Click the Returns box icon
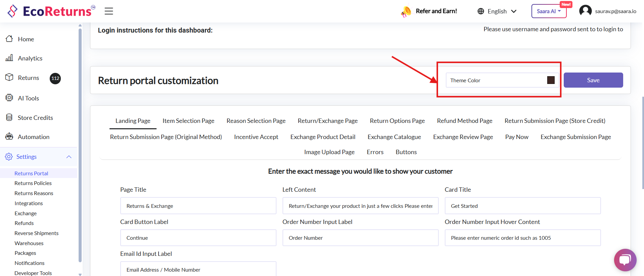 (x=9, y=78)
